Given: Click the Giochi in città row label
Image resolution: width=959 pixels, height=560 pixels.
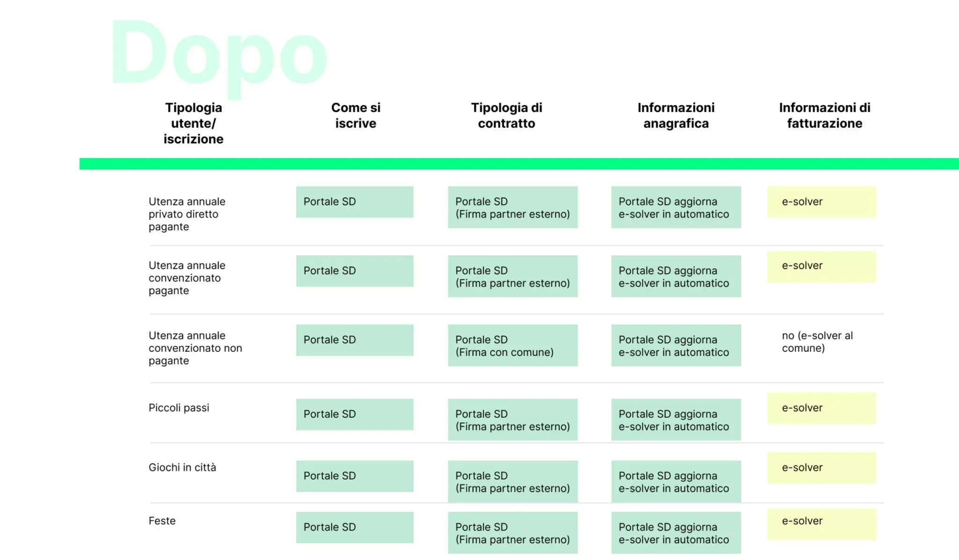Looking at the screenshot, I should pyautogui.click(x=182, y=467).
